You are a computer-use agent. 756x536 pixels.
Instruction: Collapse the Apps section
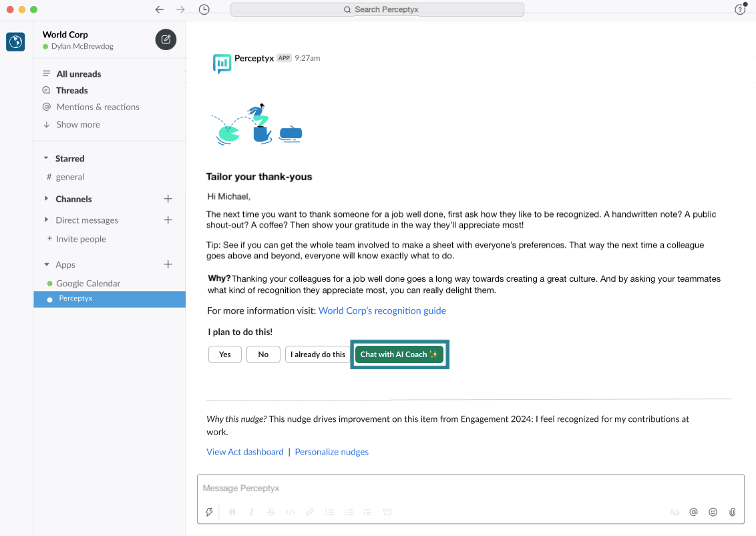click(x=46, y=264)
